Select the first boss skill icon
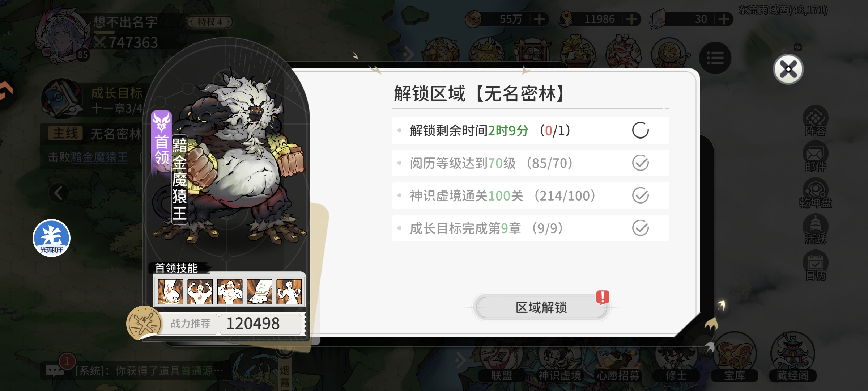Image resolution: width=868 pixels, height=391 pixels. click(x=170, y=291)
